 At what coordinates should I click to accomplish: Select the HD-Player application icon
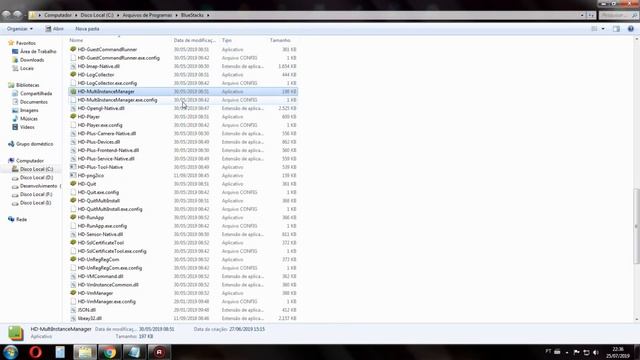point(73,117)
